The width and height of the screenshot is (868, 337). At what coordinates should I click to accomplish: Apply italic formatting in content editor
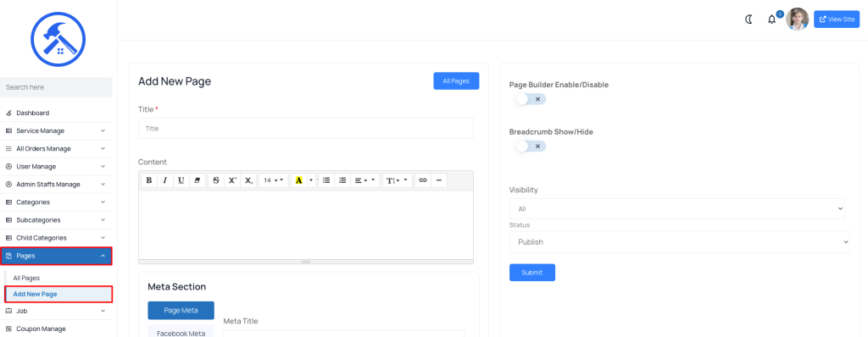(165, 180)
